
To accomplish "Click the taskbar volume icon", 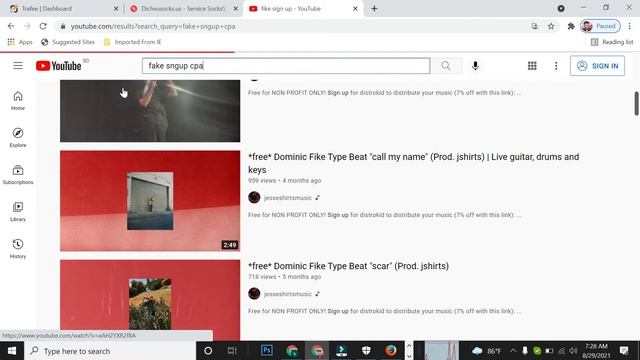I will point(573,351).
